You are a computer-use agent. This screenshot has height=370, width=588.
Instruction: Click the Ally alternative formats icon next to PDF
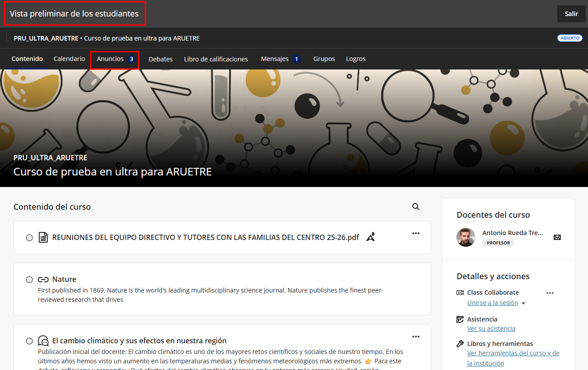370,237
